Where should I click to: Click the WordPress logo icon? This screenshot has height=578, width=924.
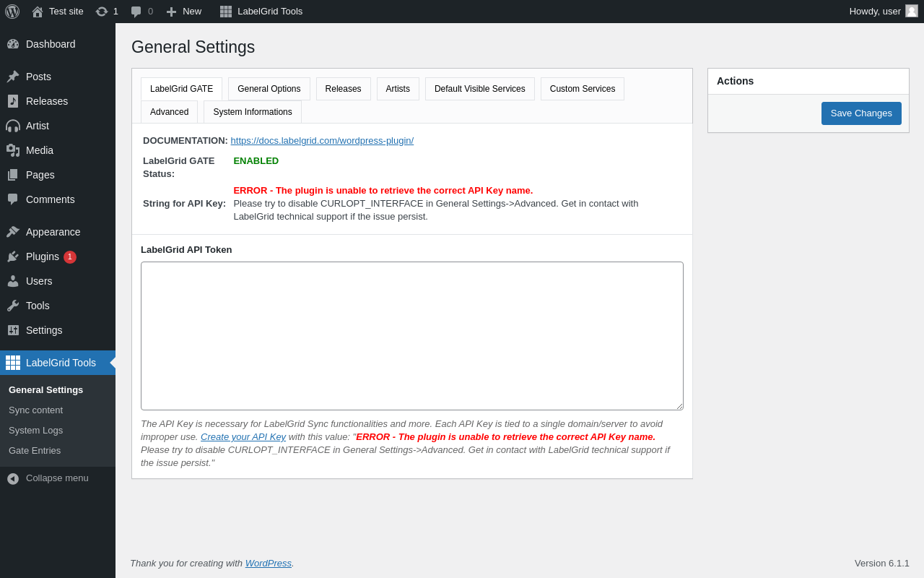tap(12, 12)
